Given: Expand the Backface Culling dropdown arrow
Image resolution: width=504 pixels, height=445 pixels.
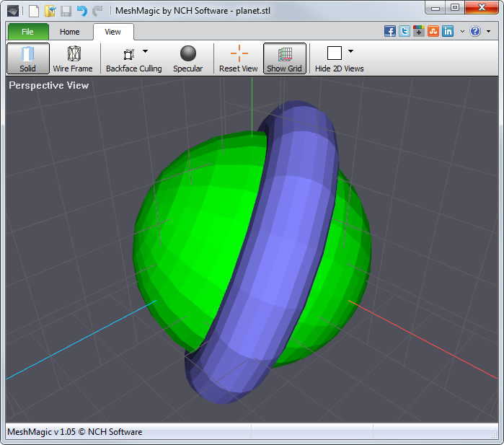Looking at the screenshot, I should [145, 52].
